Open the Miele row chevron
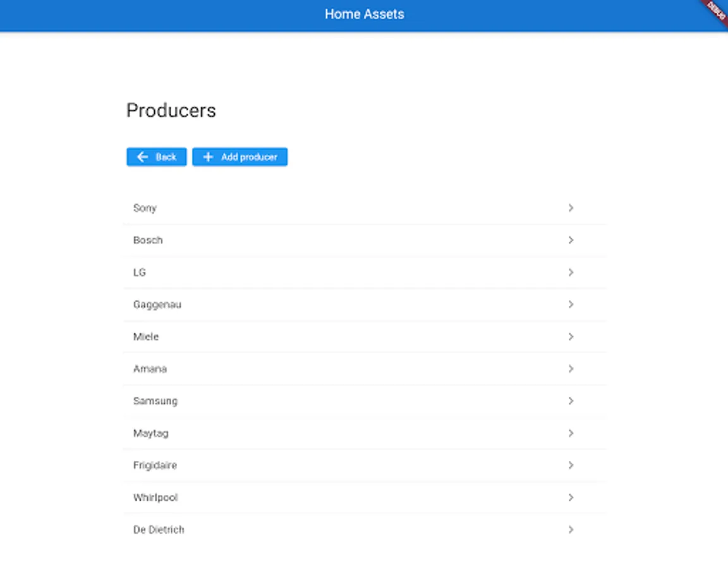The image size is (728, 569). pyautogui.click(x=571, y=336)
